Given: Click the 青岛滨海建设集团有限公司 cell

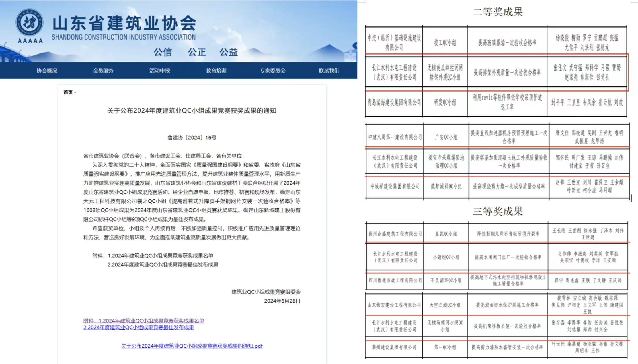Looking at the screenshot, I should click(394, 102).
